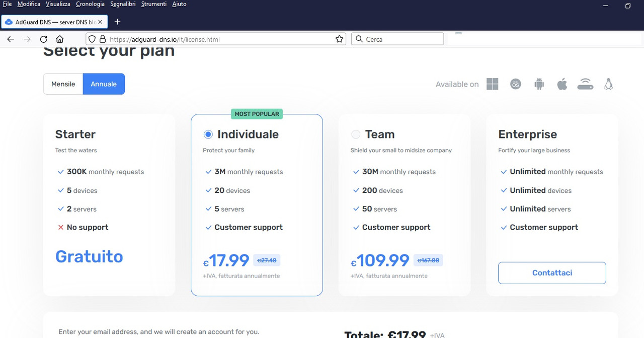Click the router platform icon
The image size is (644, 338).
[x=585, y=84]
